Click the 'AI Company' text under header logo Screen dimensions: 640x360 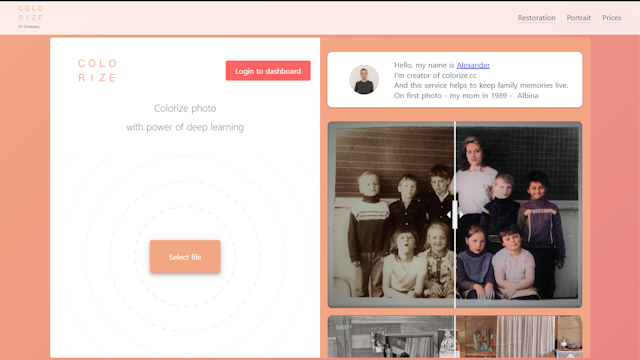tap(29, 27)
